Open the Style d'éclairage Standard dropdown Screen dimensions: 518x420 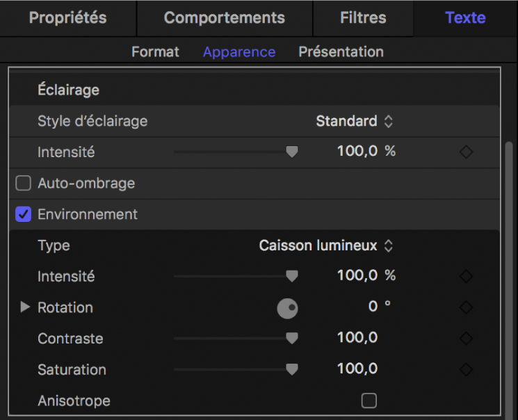point(355,121)
